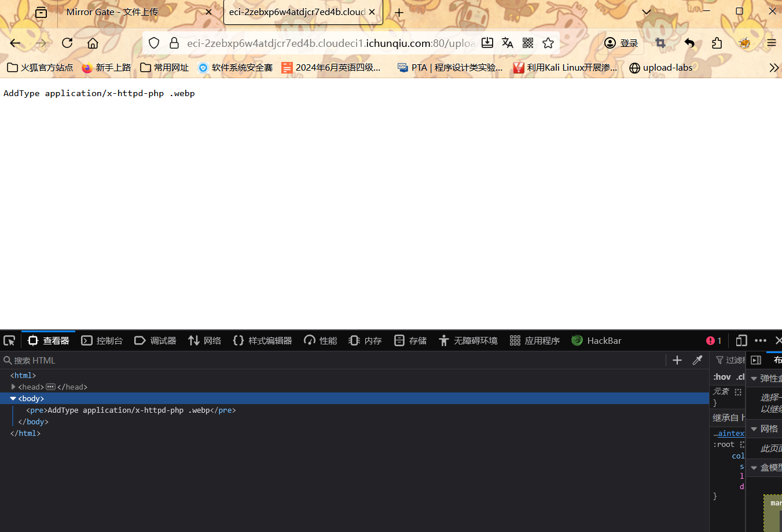The height and width of the screenshot is (532, 782).
Task: Toggle responsive design mode icon
Action: click(x=741, y=340)
